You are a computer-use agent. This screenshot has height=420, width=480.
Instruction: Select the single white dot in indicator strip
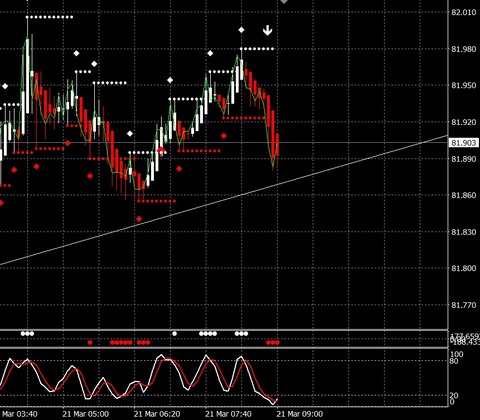[174, 333]
